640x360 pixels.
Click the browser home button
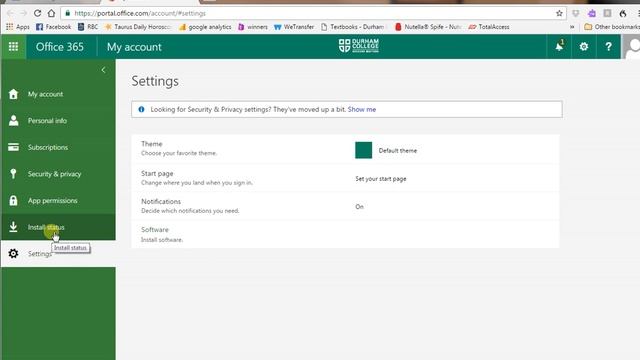tap(51, 13)
